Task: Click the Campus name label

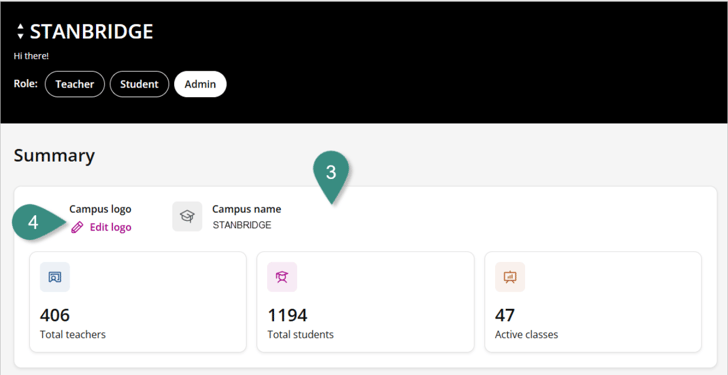Action: 247,209
